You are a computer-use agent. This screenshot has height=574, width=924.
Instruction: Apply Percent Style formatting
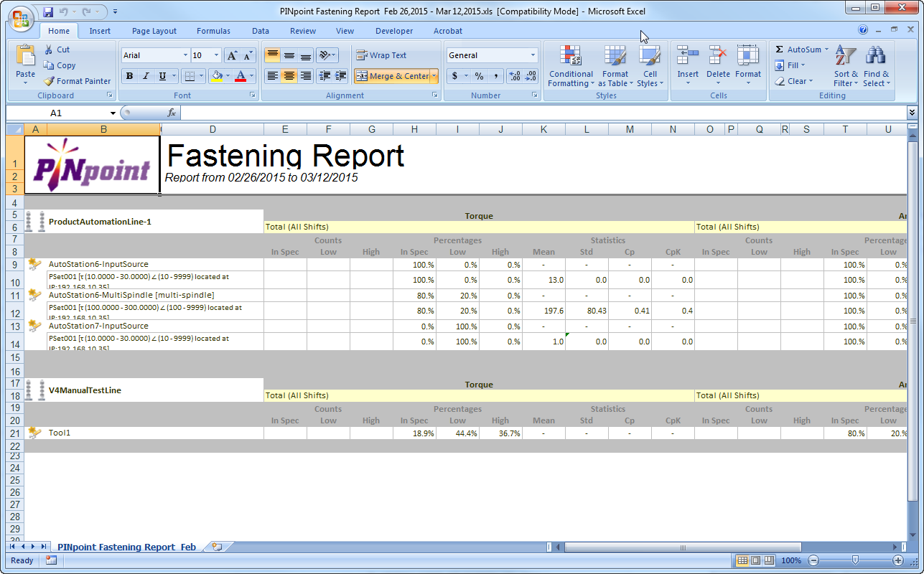[x=479, y=76]
